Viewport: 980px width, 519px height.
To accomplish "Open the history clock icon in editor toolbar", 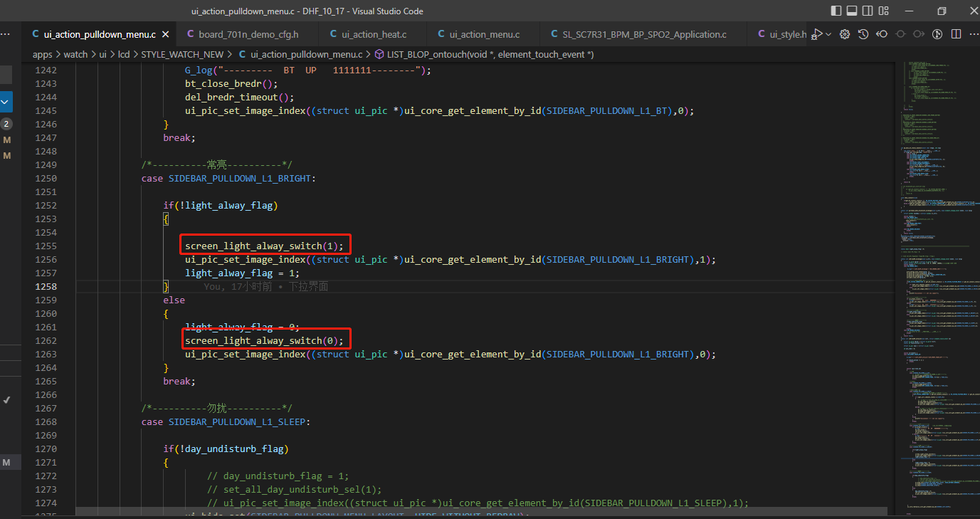I will pyautogui.click(x=863, y=34).
